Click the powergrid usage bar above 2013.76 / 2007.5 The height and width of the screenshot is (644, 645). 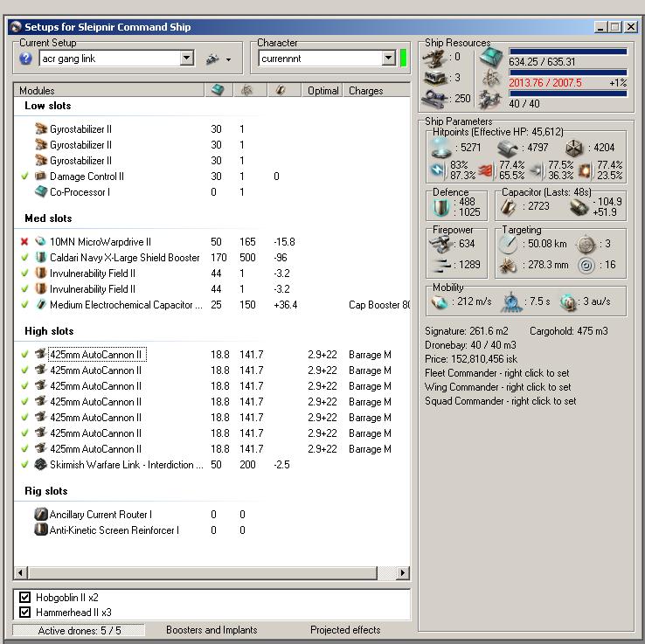pyautogui.click(x=568, y=73)
